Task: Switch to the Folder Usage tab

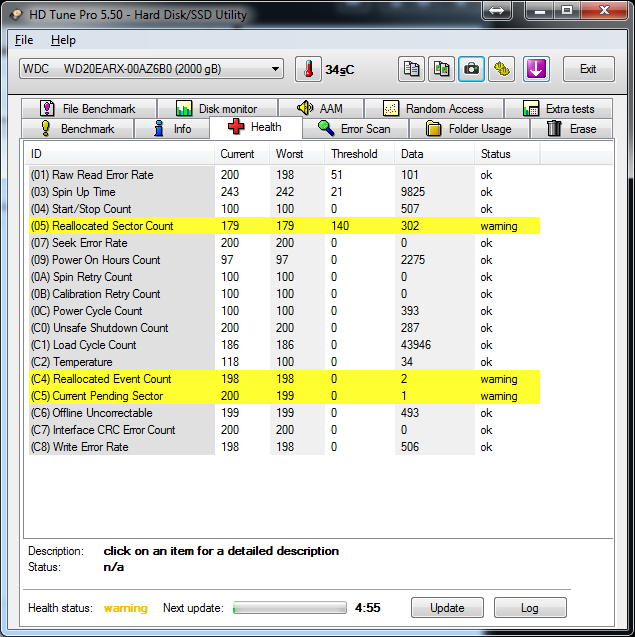Action: coord(469,129)
